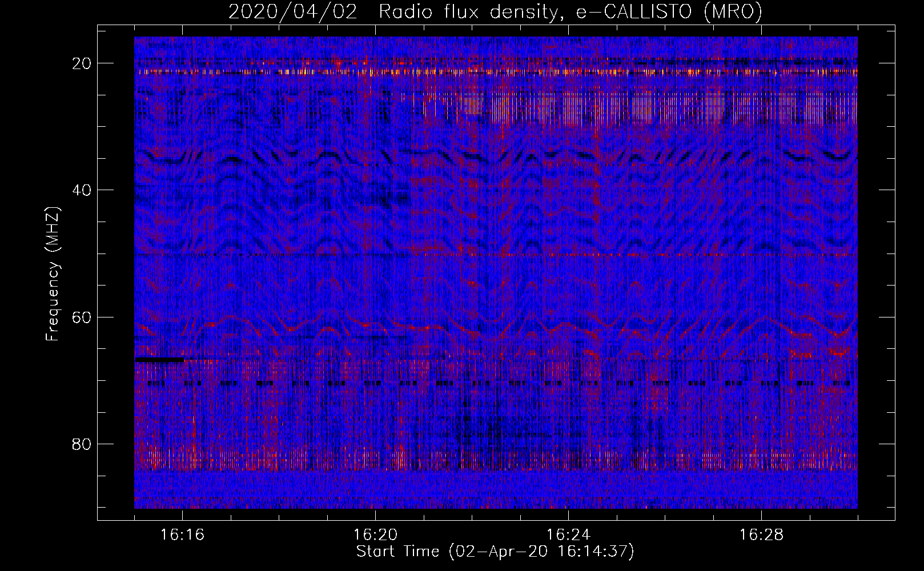Screen dimensions: 924x571
Task: Click the 16:24 time tick label
Action: pyautogui.click(x=569, y=534)
